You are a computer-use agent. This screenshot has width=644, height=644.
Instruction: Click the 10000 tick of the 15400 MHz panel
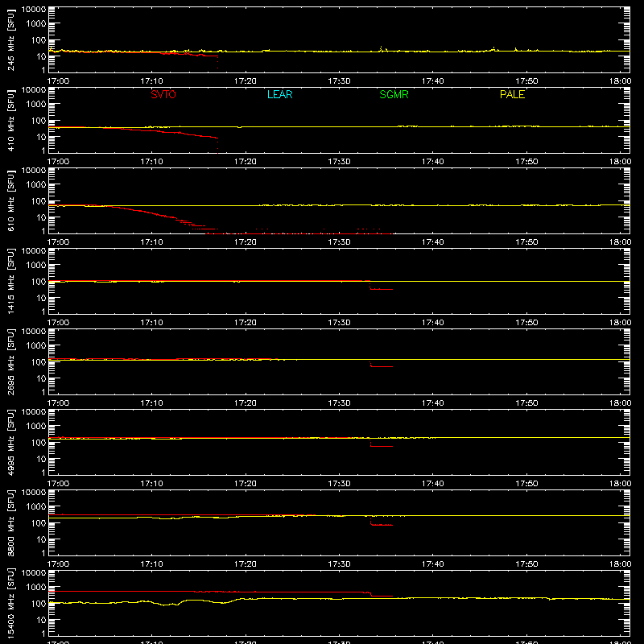[34, 573]
